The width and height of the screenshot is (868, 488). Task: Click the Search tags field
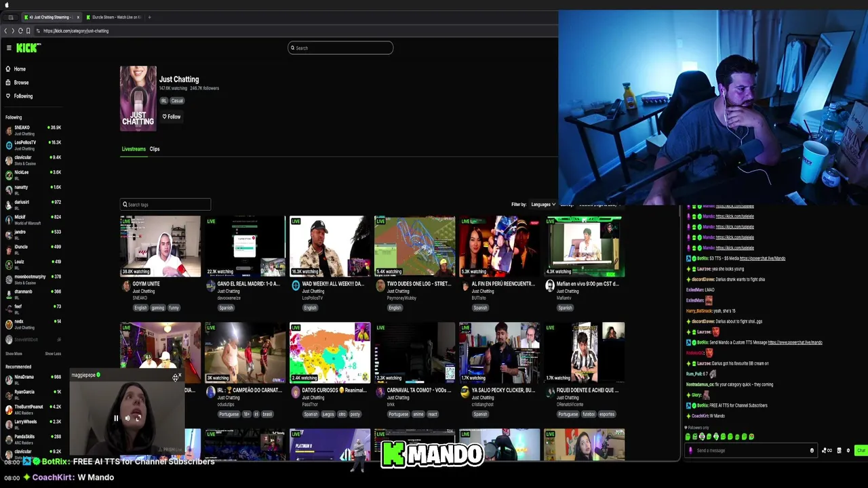pos(165,205)
